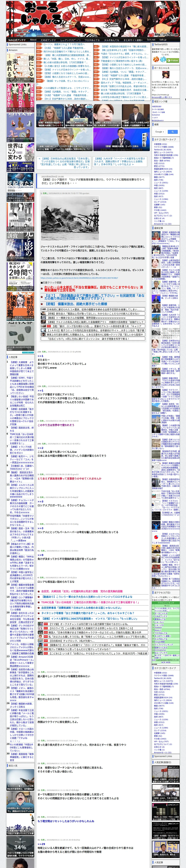Open the ウクライナ情勢 (1848) category
The height and width of the screenshot is (868, 186).
point(164,147)
